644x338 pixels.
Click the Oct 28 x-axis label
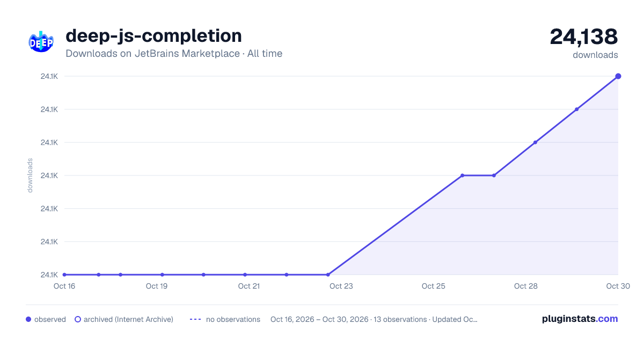[x=526, y=286]
